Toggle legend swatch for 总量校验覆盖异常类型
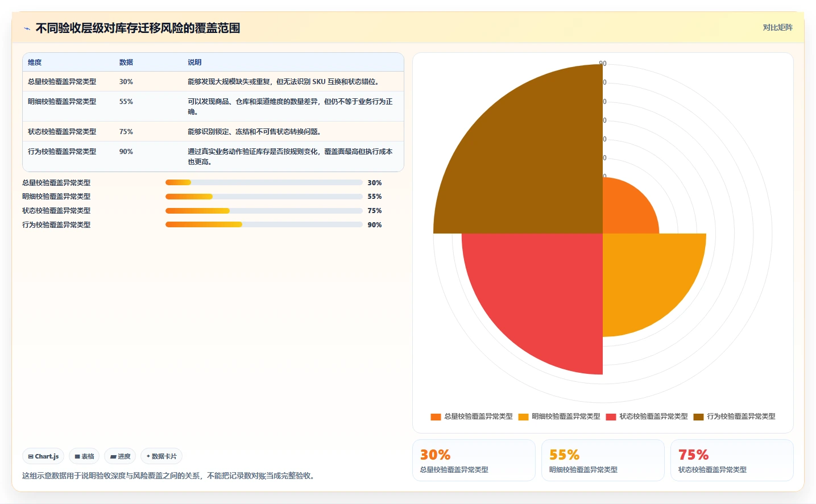 tap(436, 416)
